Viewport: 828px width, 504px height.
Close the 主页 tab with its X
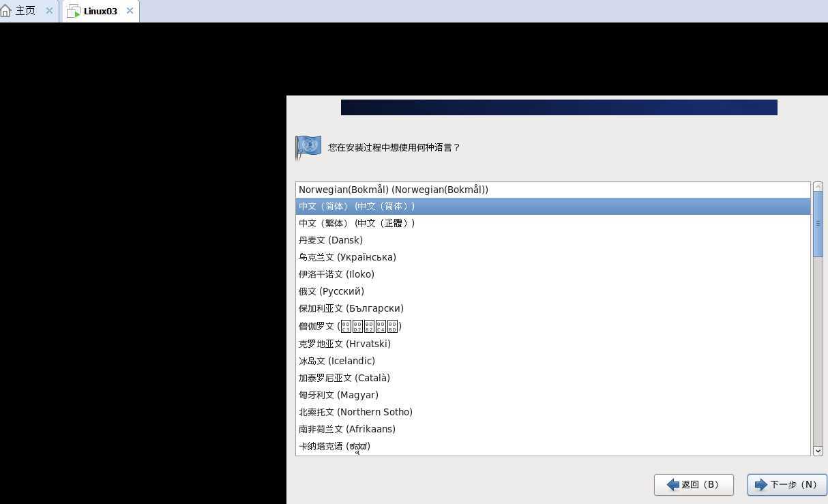(49, 11)
